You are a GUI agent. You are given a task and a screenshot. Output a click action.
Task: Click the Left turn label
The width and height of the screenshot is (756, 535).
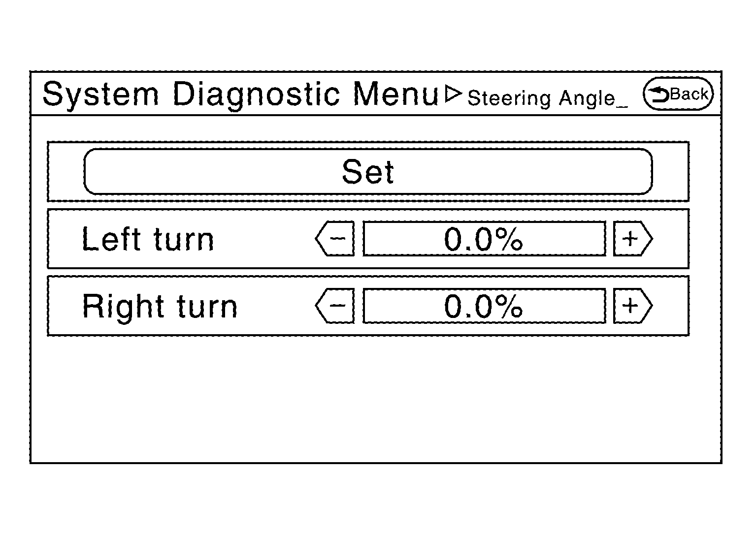coord(148,240)
